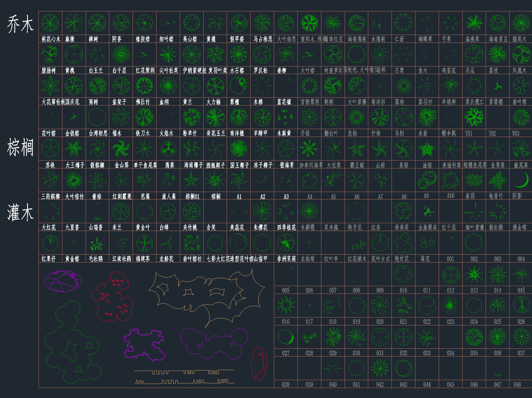Screen dimensions: 532x398
Task: Pick the lotus symbol above the 丹桂 label
Action: click(309, 117)
